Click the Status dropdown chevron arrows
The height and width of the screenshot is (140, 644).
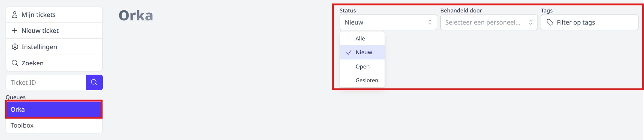(430, 22)
